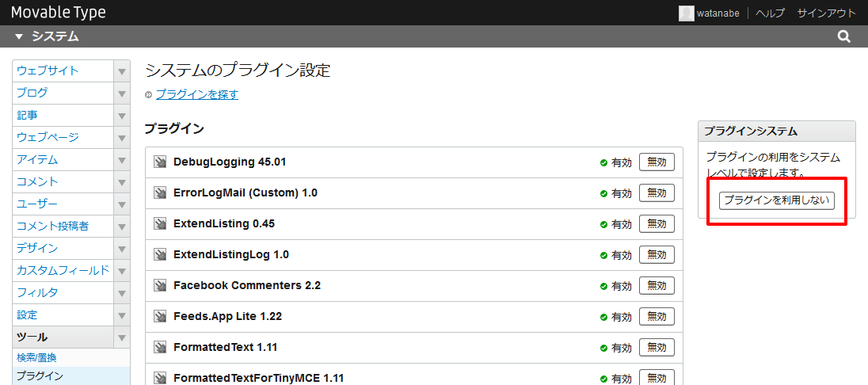Disable ErrorLogMail with its 無効 button
The height and width of the screenshot is (385, 868).
pyautogui.click(x=657, y=193)
